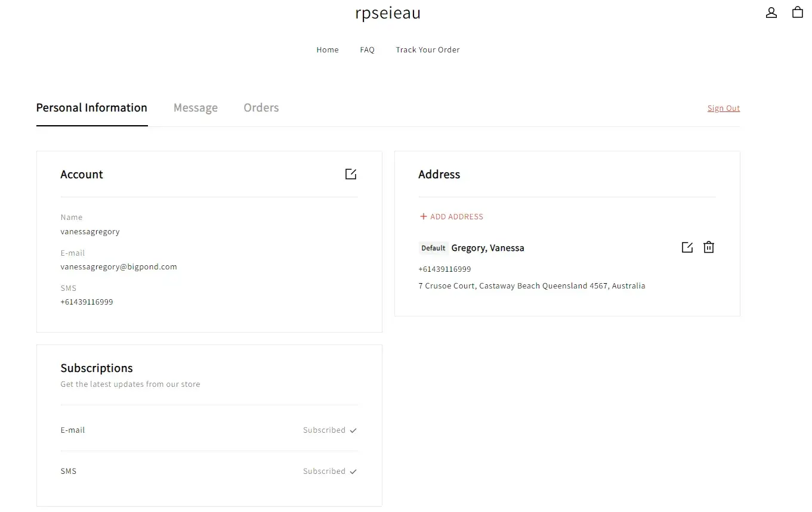Go to the Home page link
Viewport: 812px width, 512px height.
(x=327, y=50)
